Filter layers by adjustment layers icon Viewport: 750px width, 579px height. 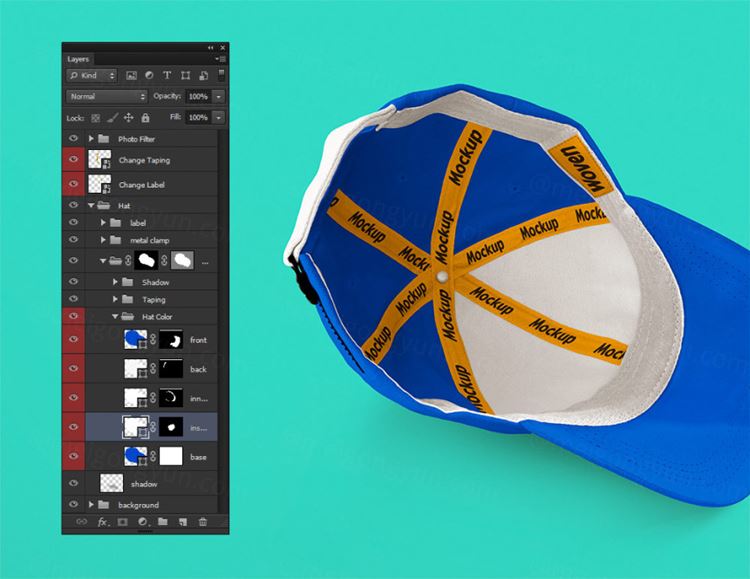pyautogui.click(x=148, y=75)
